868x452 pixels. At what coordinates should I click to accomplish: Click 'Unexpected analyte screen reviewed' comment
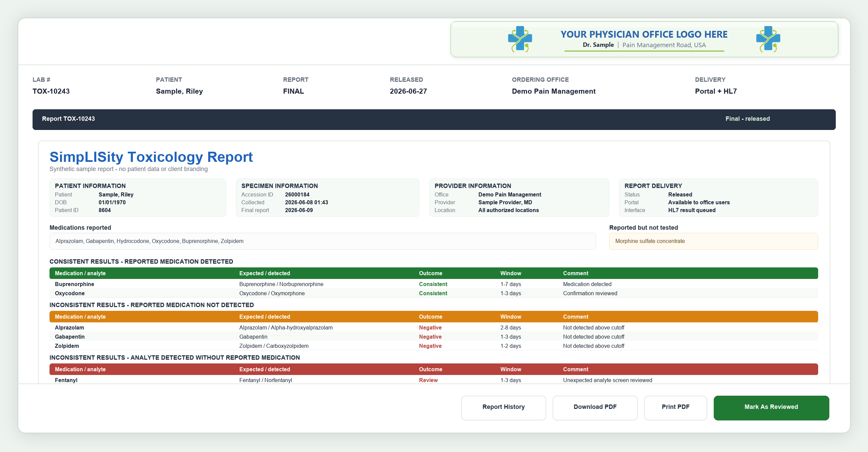608,380
